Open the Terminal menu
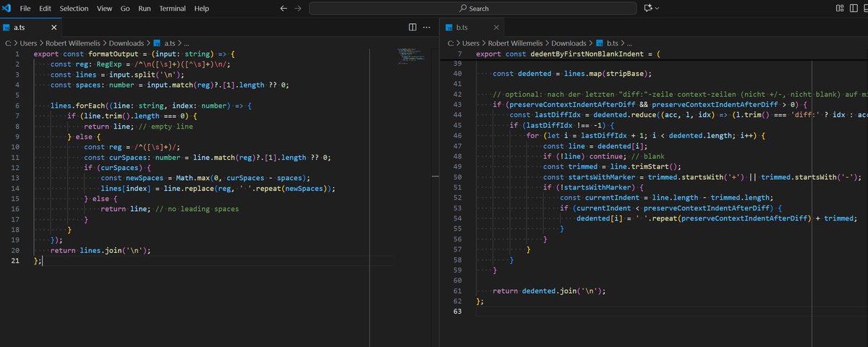The height and width of the screenshot is (347, 868). click(x=172, y=9)
